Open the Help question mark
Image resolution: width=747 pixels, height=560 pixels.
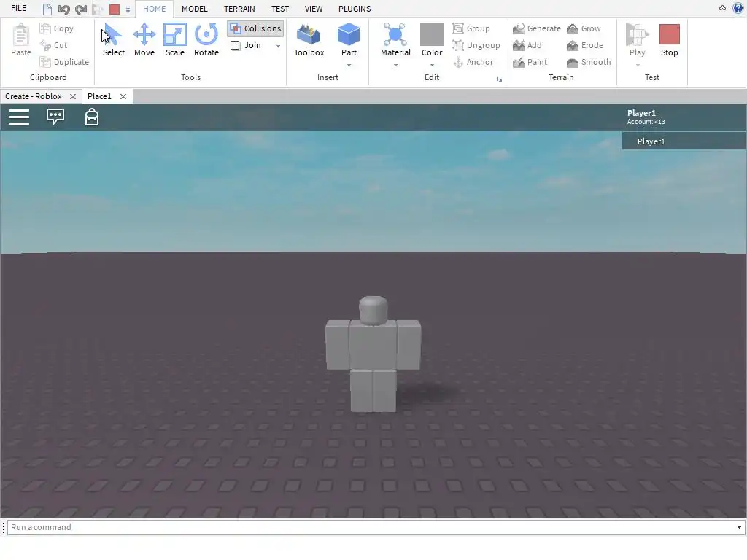click(738, 8)
